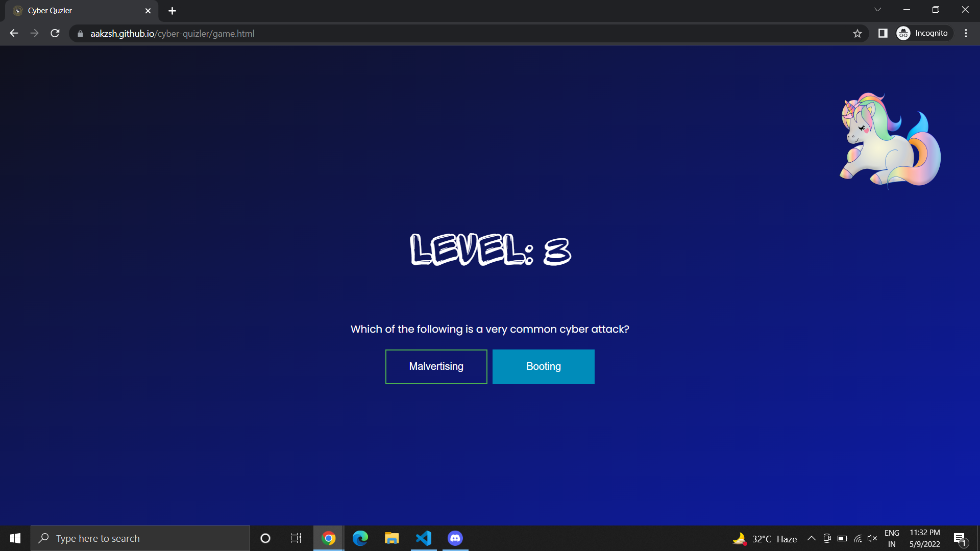Click the browser back arrow
Image resolution: width=980 pixels, height=551 pixels.
(14, 33)
